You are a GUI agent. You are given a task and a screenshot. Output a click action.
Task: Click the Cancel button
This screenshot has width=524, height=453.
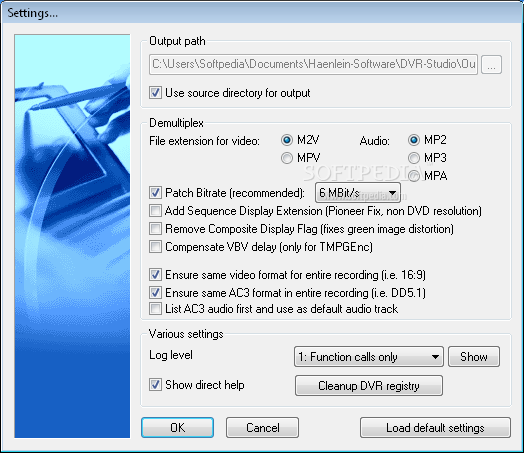tap(262, 427)
